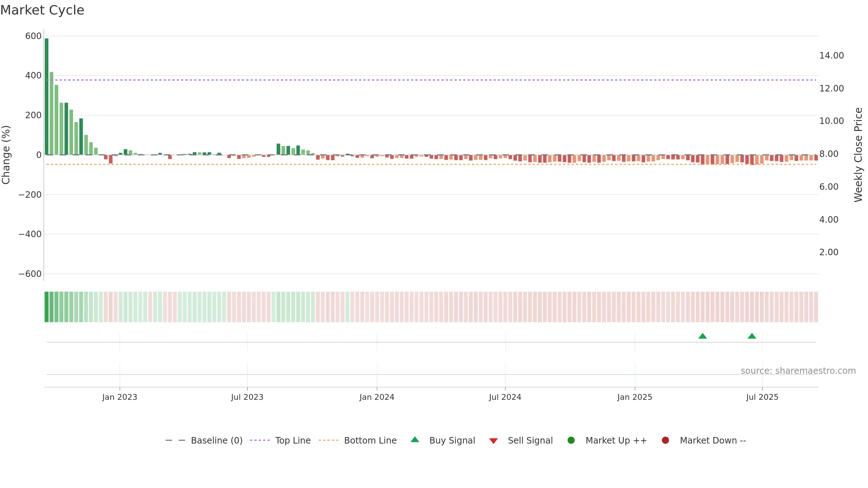Click the green Buy Signal triangle in legend
The image size is (868, 488).
(415, 440)
